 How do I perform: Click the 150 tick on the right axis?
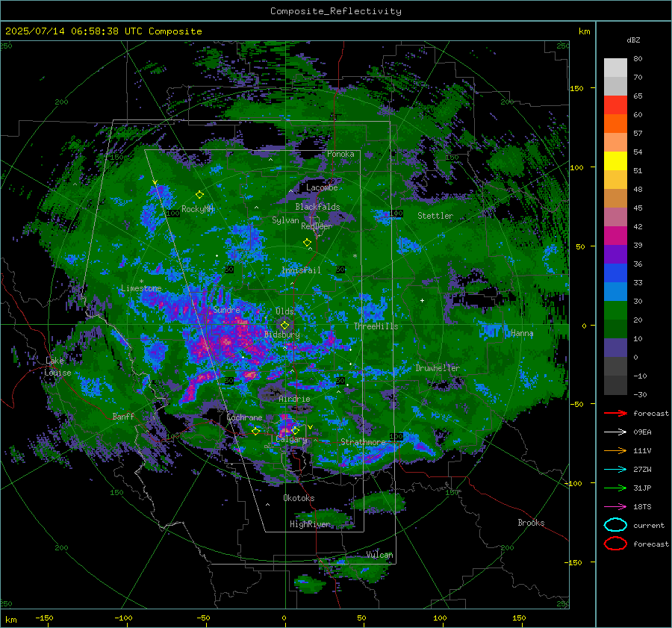577,88
